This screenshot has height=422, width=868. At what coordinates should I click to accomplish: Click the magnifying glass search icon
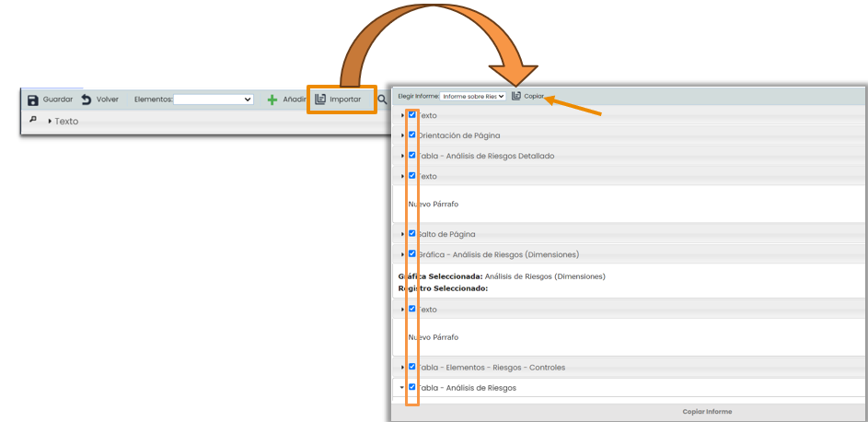(382, 100)
